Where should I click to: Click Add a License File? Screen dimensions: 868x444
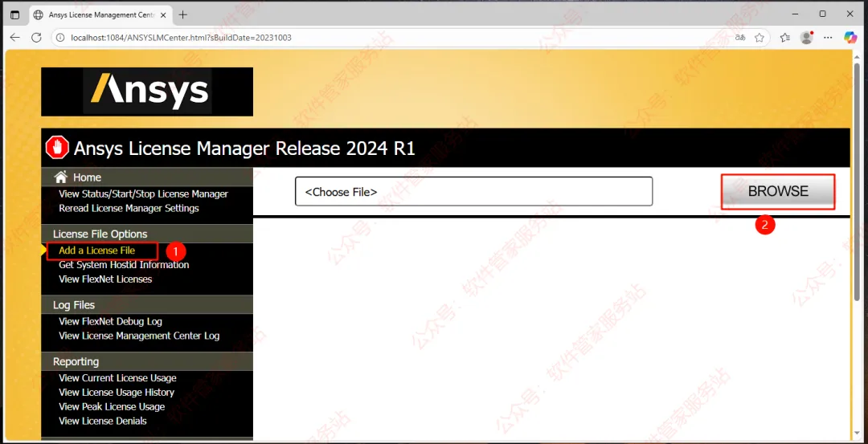pyautogui.click(x=97, y=251)
